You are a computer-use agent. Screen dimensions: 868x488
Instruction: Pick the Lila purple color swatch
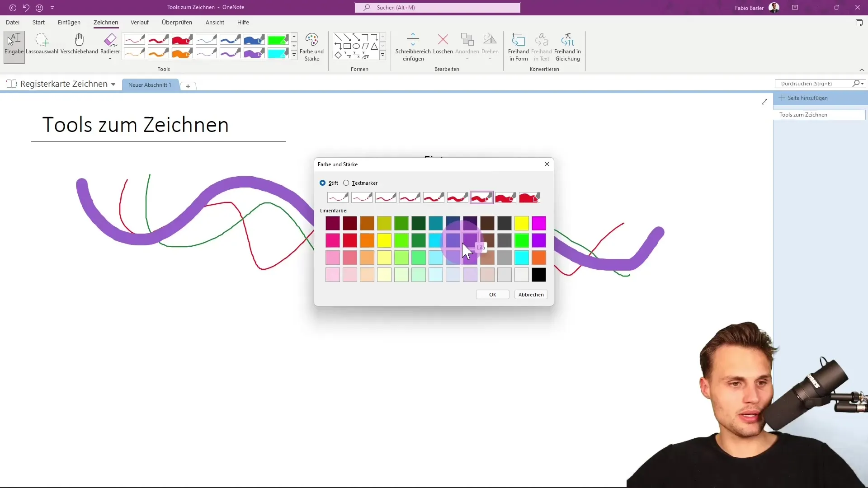click(x=470, y=240)
